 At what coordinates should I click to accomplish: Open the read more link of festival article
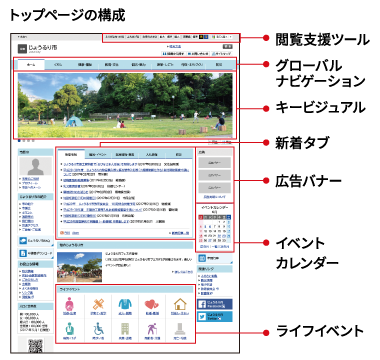tap(184, 272)
